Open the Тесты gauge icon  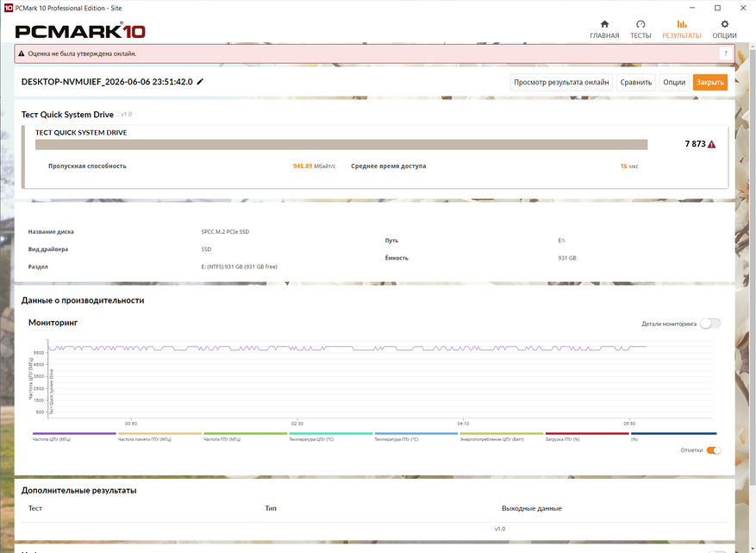[x=640, y=24]
